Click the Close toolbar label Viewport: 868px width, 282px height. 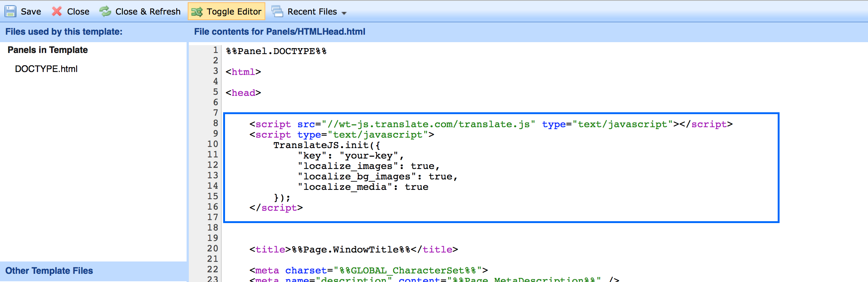click(x=78, y=12)
